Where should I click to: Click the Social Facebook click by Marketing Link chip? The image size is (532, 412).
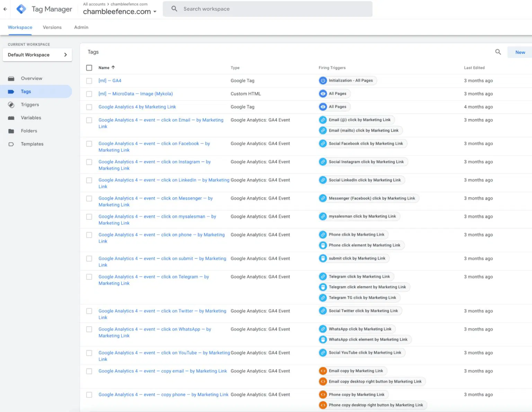point(363,143)
